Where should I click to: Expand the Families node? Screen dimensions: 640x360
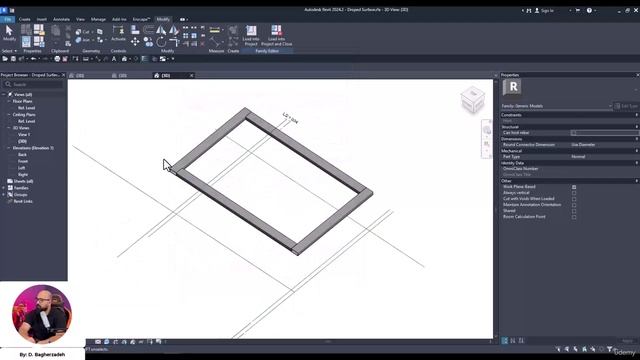pos(4,188)
